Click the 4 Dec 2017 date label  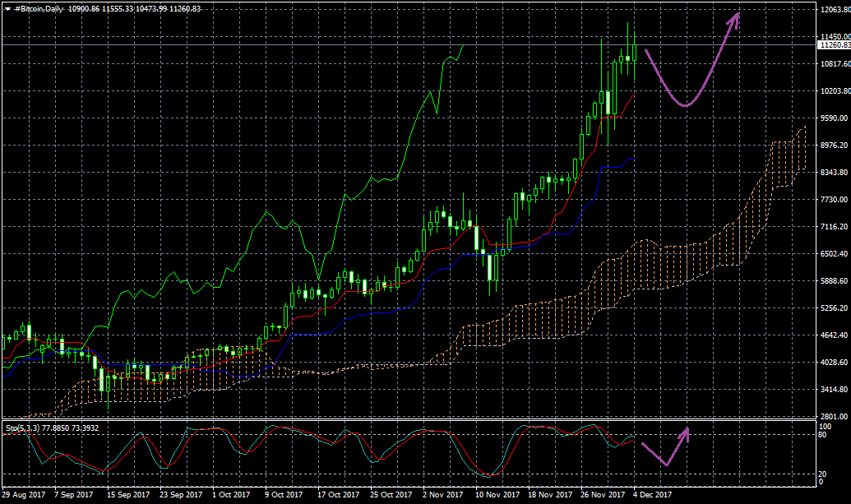(x=654, y=496)
